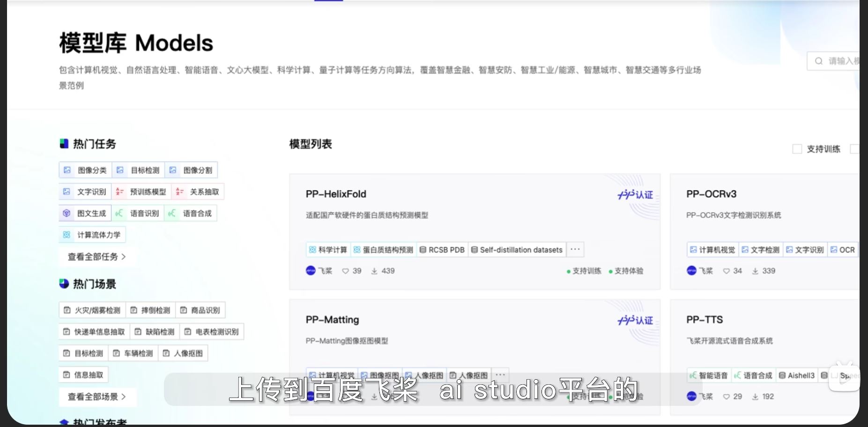Image resolution: width=868 pixels, height=427 pixels.
Task: Choose the 商品识别 scene tag
Action: (200, 310)
